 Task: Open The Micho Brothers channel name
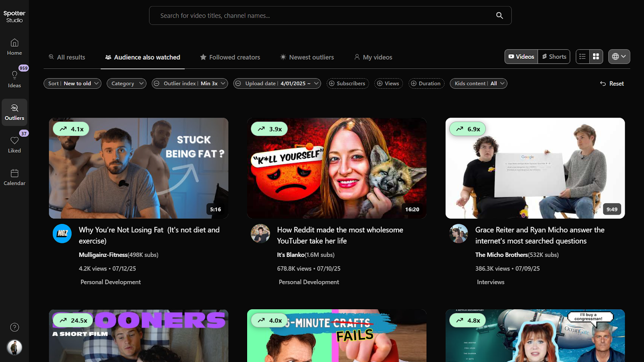pyautogui.click(x=502, y=254)
